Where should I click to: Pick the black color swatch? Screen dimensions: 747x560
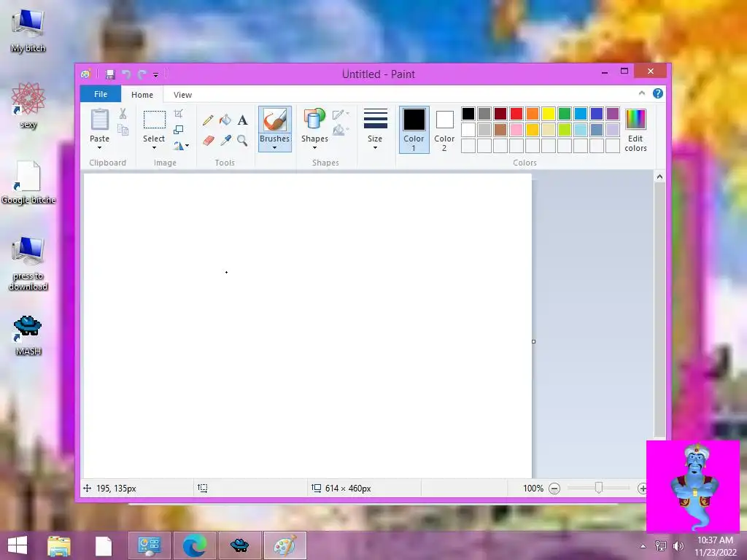(x=468, y=114)
